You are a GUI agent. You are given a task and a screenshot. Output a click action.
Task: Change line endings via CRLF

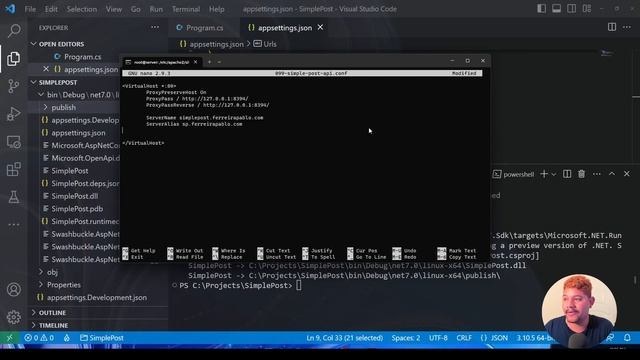pyautogui.click(x=464, y=338)
